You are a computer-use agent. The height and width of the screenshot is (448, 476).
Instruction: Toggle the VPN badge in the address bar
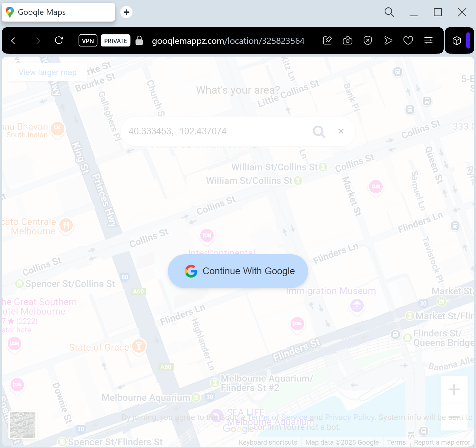pyautogui.click(x=88, y=41)
